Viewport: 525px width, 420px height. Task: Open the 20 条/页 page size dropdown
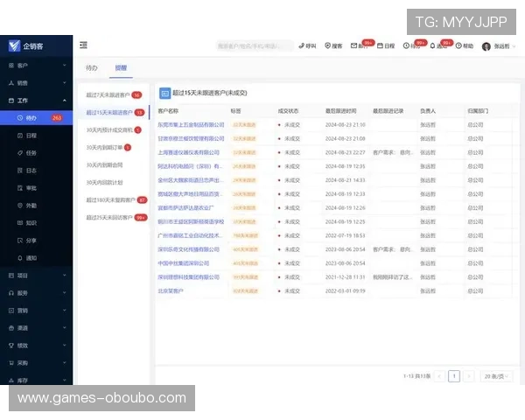tap(496, 376)
